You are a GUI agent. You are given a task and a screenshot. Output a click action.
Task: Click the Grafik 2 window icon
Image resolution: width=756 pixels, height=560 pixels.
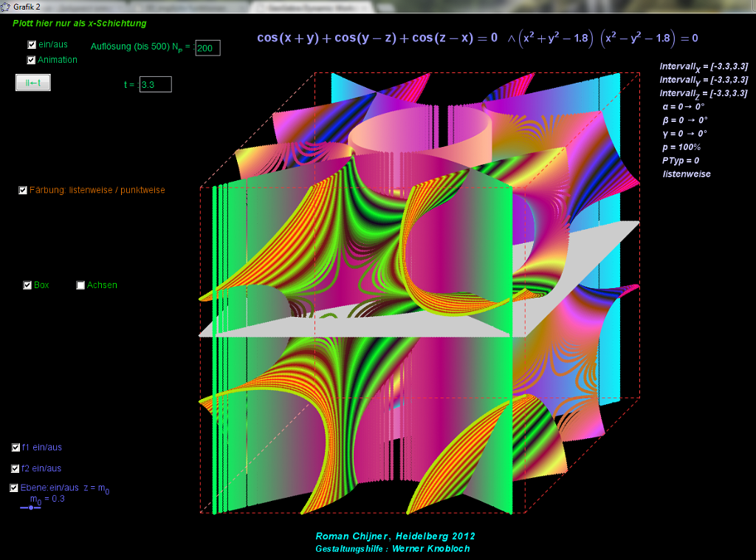6,6
